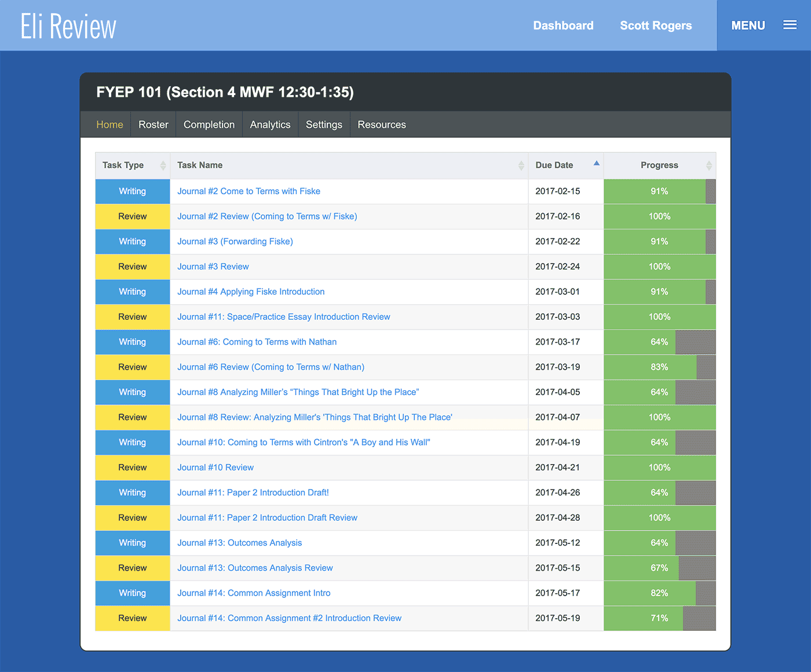Go to Dashboard
Viewport: 811px width, 672px height.
563,25
